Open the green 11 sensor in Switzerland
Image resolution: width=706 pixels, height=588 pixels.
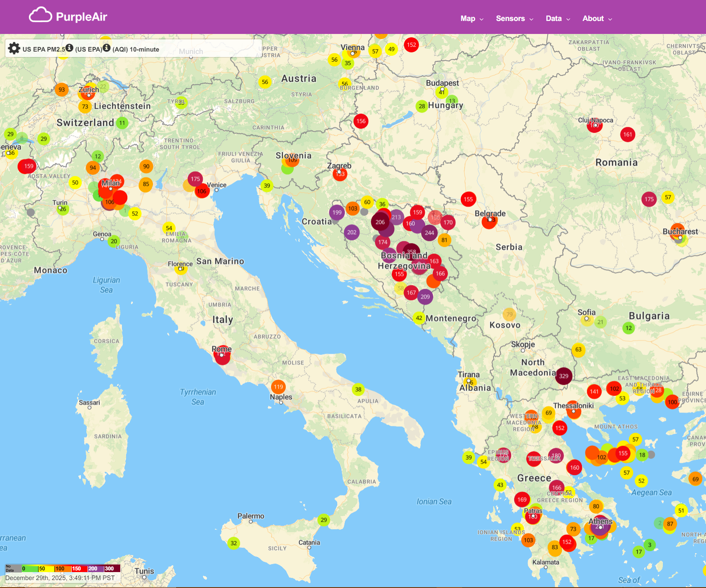tap(122, 123)
